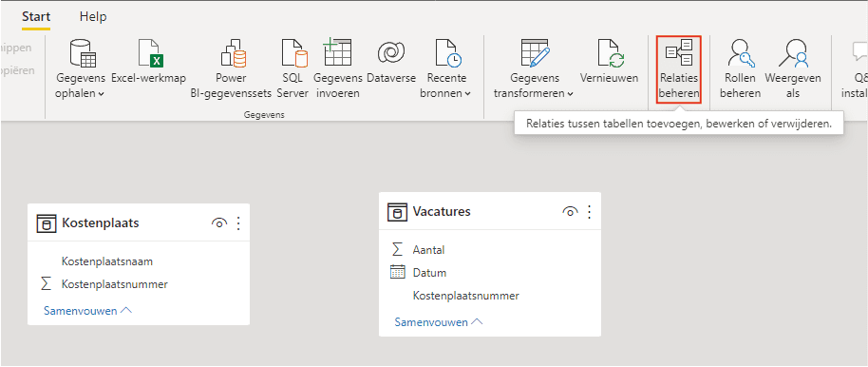Select the Vacatures table icon
Image resolution: width=868 pixels, height=367 pixels.
397,212
